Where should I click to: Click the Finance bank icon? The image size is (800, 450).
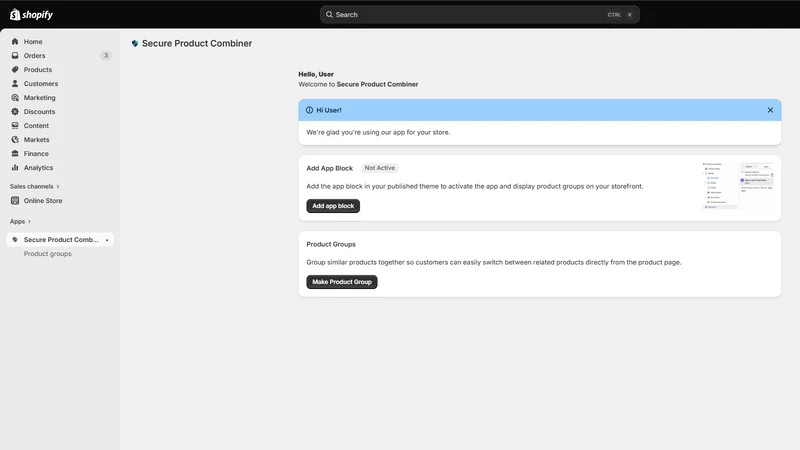coord(15,154)
